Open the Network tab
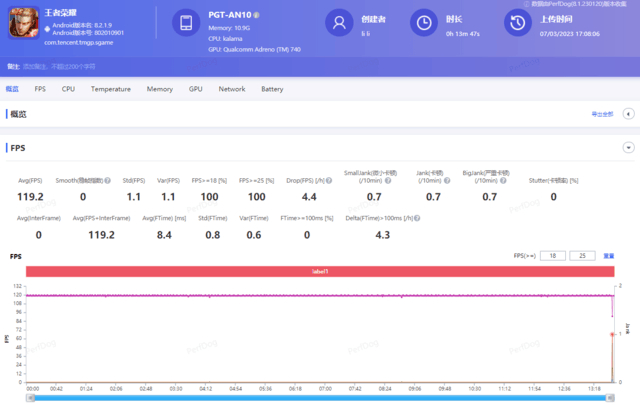 [x=231, y=89]
